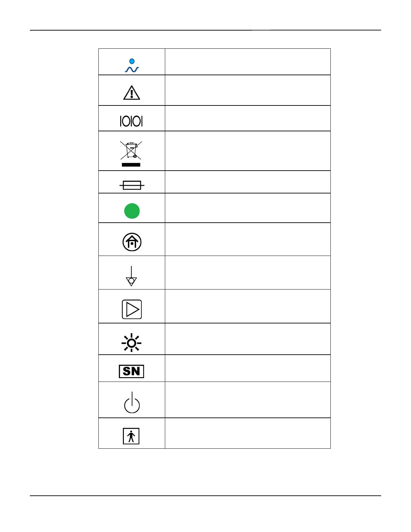Click the person-in-box applied part symbol
Viewport: 411px width, 532px height.
point(131,436)
